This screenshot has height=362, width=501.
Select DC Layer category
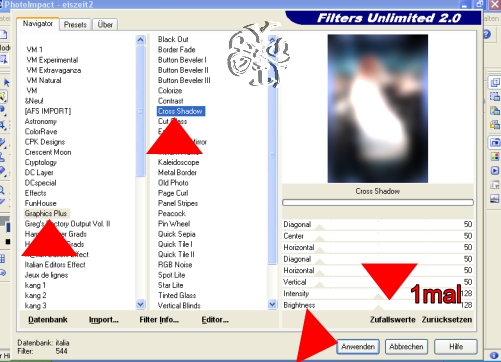click(39, 173)
